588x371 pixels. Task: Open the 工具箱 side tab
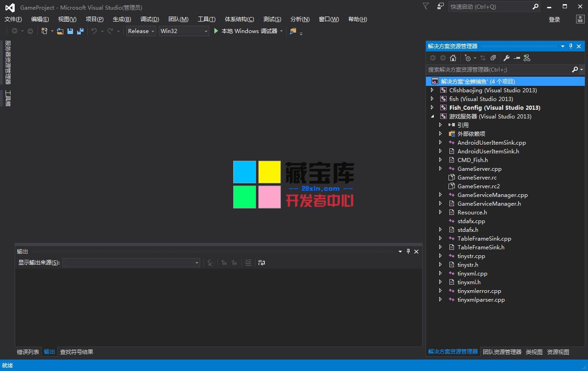coord(7,98)
